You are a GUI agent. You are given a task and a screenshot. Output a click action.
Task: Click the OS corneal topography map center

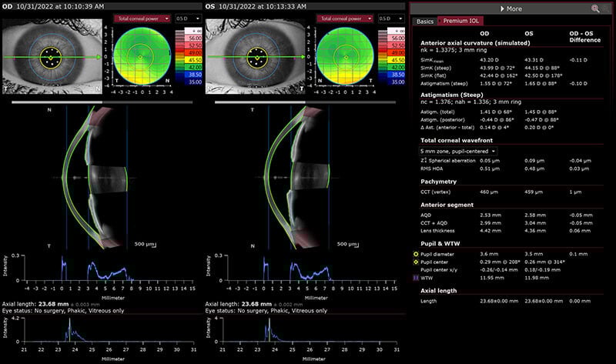click(344, 57)
